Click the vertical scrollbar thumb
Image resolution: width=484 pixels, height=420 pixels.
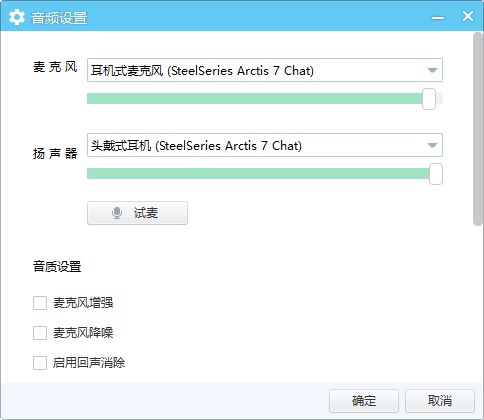[478, 129]
